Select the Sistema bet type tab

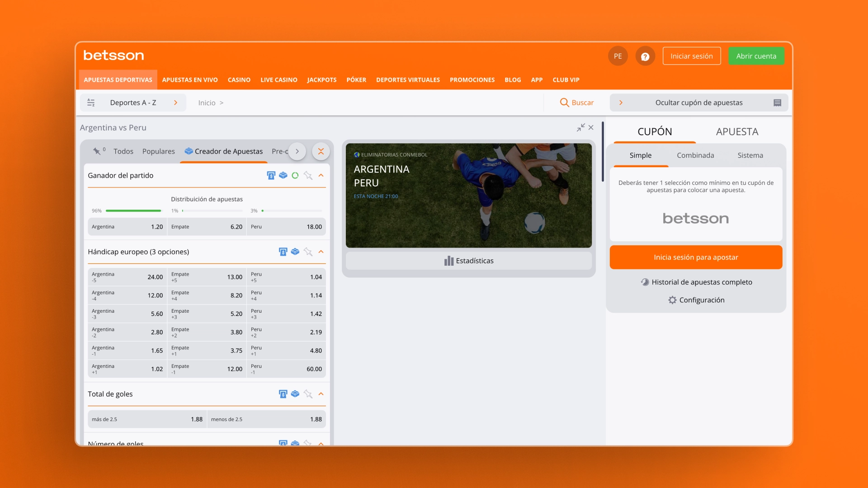pyautogui.click(x=750, y=155)
